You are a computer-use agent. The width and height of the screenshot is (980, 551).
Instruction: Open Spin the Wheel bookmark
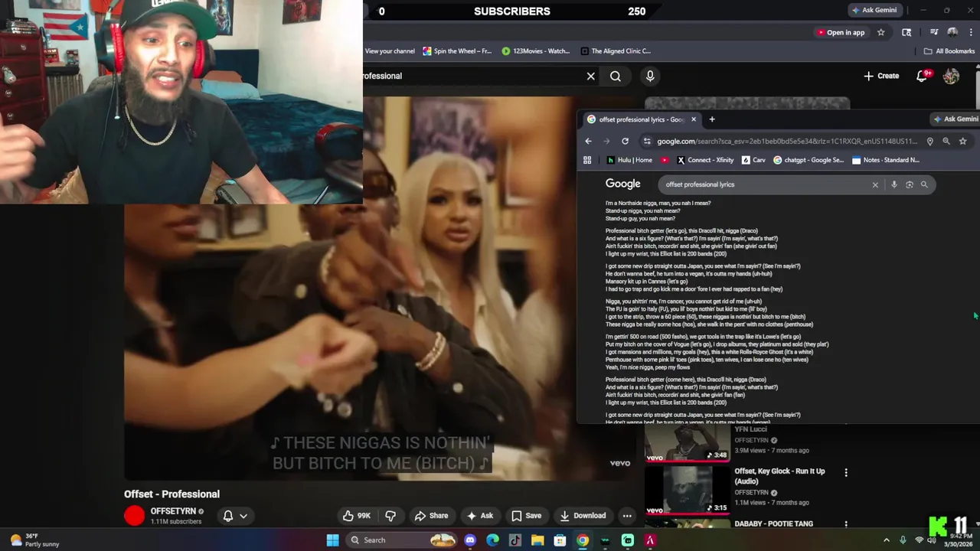point(457,51)
